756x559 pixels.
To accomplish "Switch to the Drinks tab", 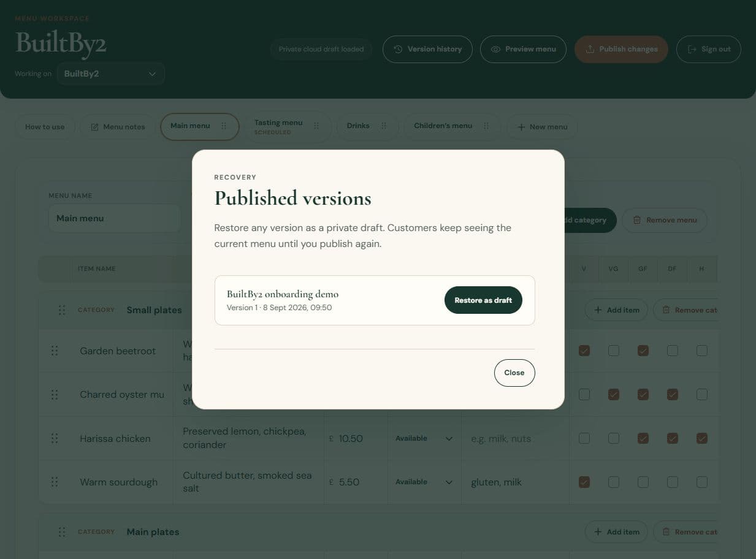I will [x=358, y=126].
